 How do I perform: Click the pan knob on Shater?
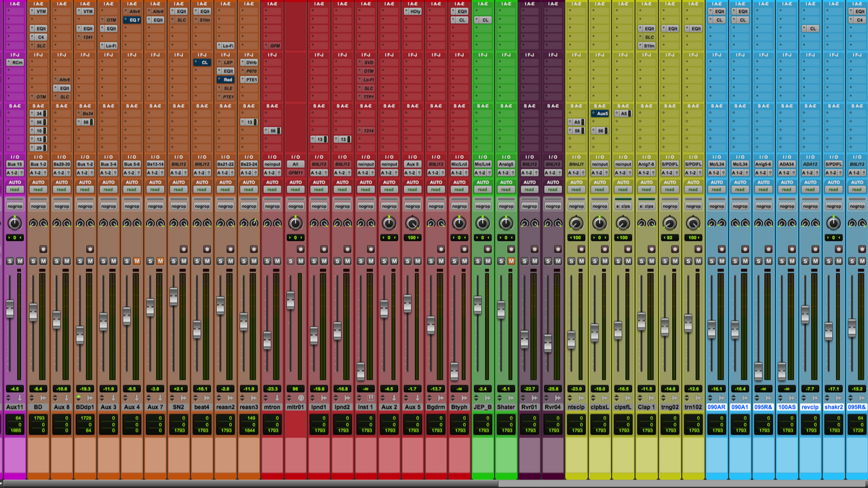click(x=506, y=223)
